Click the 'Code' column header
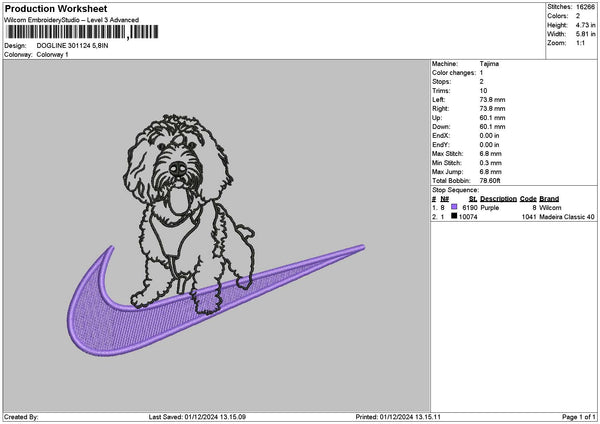Screen dimensions: 600x424 click(528, 199)
